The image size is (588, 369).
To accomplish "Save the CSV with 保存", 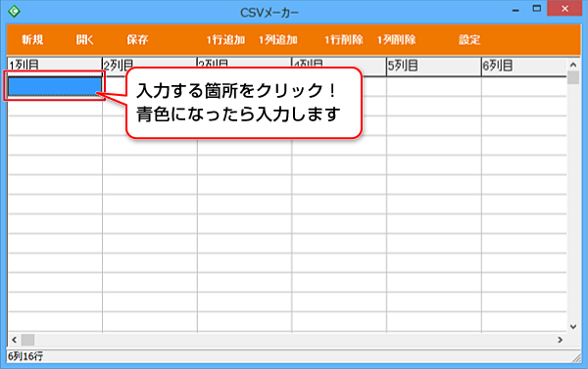I will (x=137, y=40).
